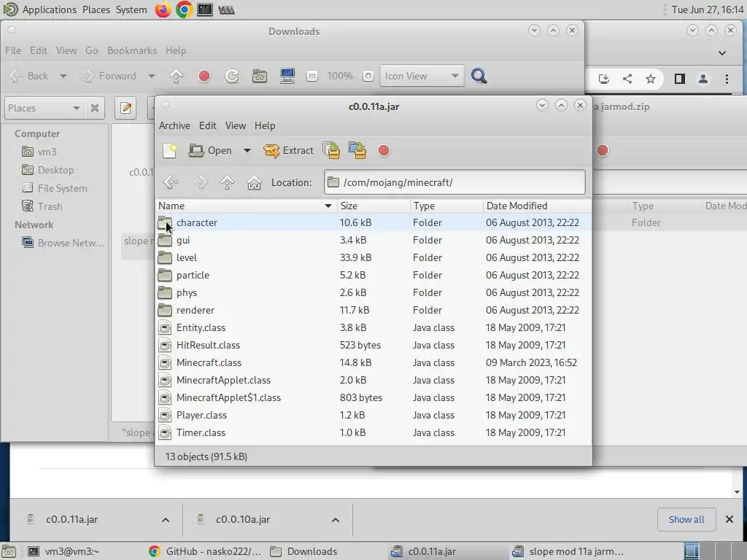Sort by the Size column header

coord(373,206)
